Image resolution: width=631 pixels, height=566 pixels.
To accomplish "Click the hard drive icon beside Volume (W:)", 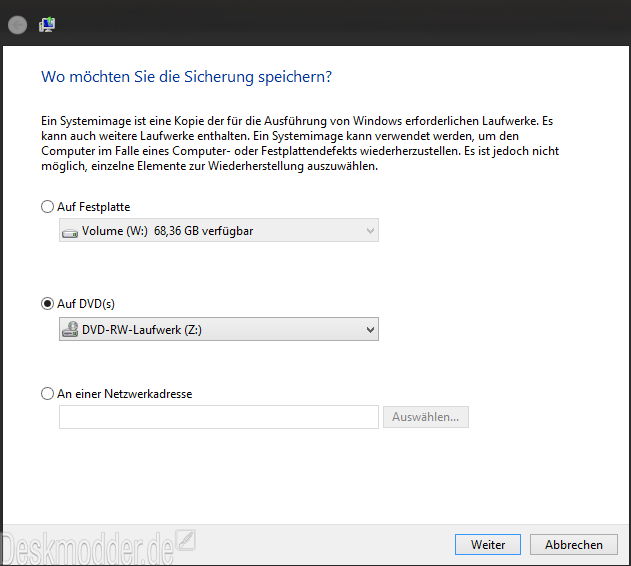I will coord(70,233).
